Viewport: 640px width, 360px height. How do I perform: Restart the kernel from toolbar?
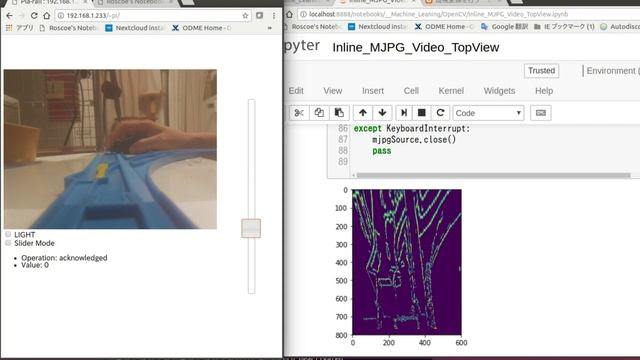(440, 113)
